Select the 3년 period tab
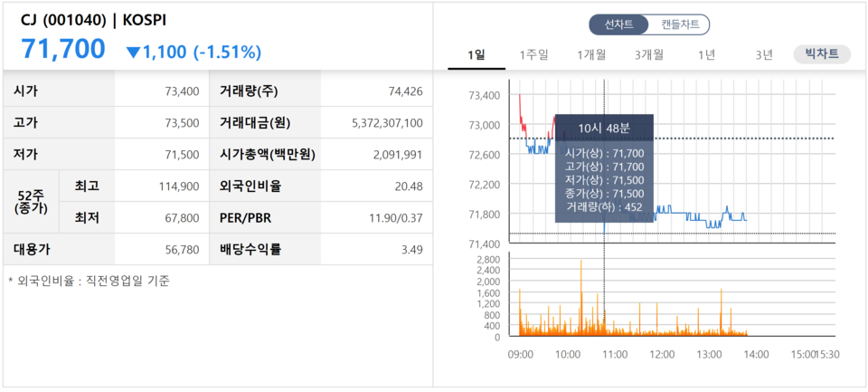This screenshot has height=392, width=868. click(x=764, y=54)
